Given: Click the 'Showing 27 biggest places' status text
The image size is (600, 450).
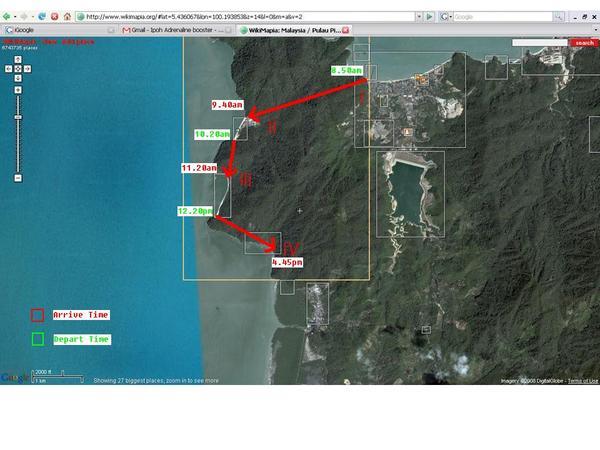Looking at the screenshot, I should (x=156, y=380).
